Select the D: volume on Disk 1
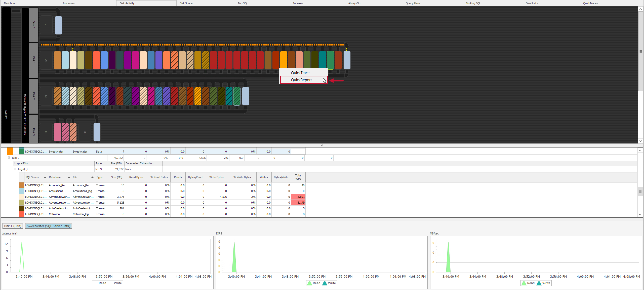Image resolution: width=644 pixels, height=290 pixels. pos(46,60)
